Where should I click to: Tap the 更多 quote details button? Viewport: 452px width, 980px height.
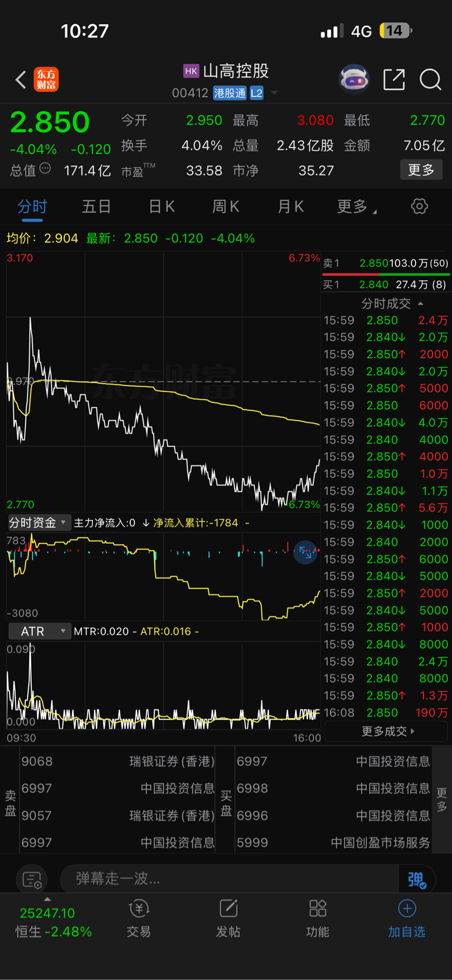[421, 170]
